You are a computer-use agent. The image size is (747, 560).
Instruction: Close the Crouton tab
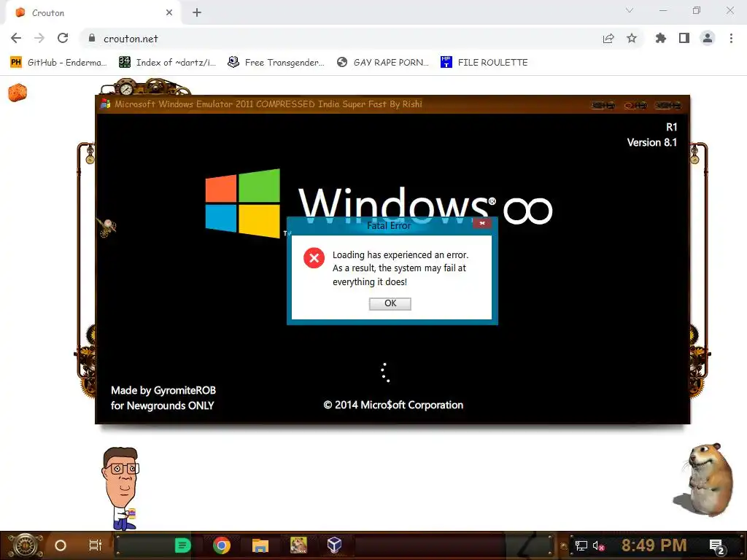point(169,12)
